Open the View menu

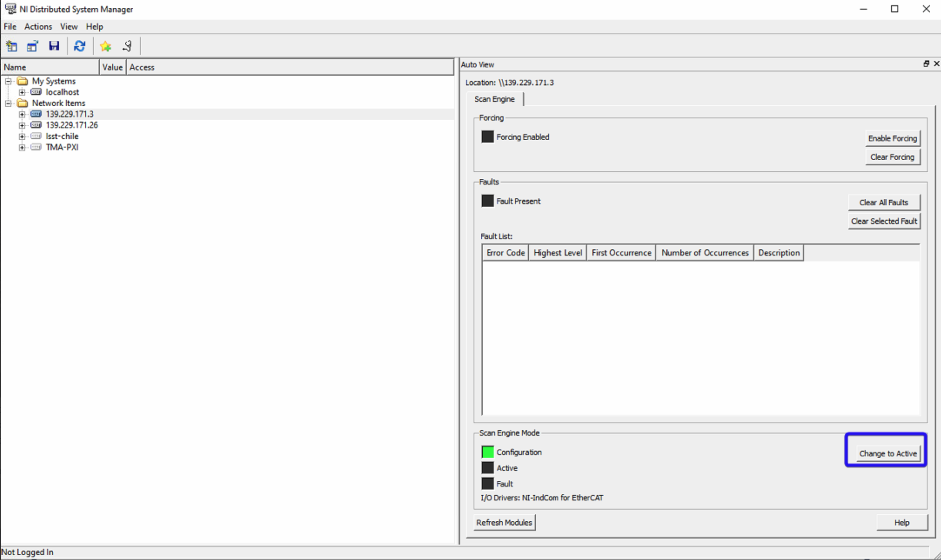click(69, 26)
